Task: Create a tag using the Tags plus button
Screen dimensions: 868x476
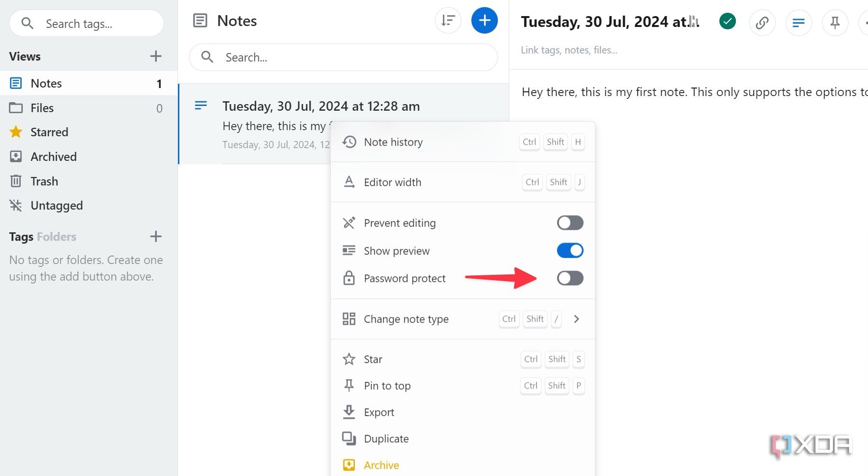Action: coord(155,236)
